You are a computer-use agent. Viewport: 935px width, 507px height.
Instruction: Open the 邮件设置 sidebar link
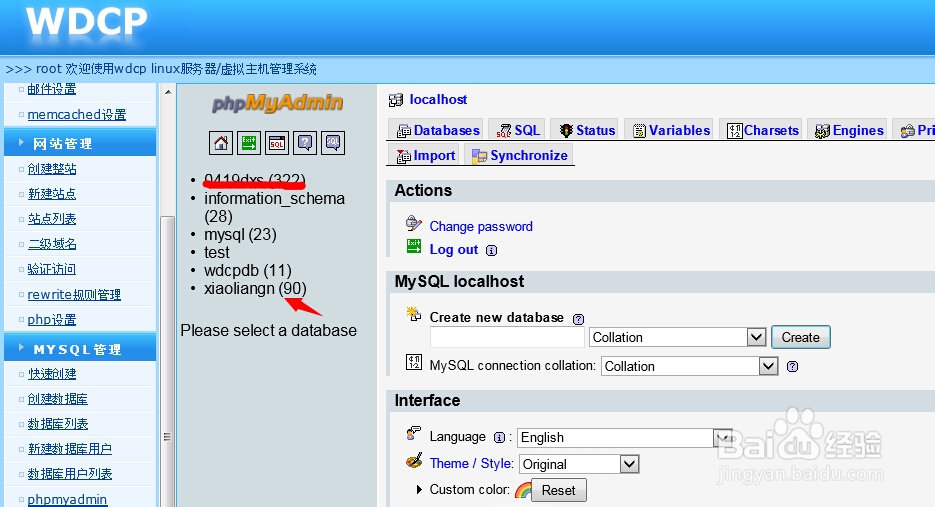click(52, 89)
